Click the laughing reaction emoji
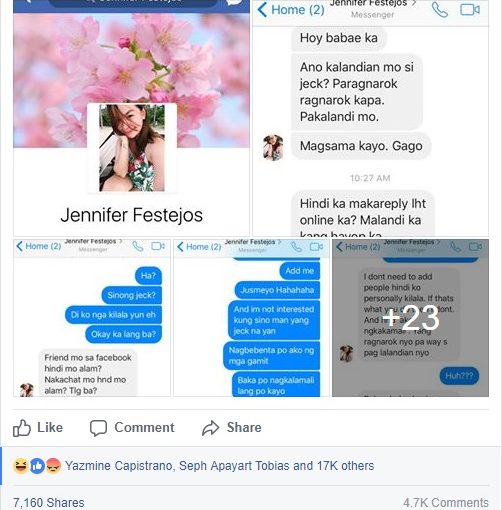 [20, 466]
